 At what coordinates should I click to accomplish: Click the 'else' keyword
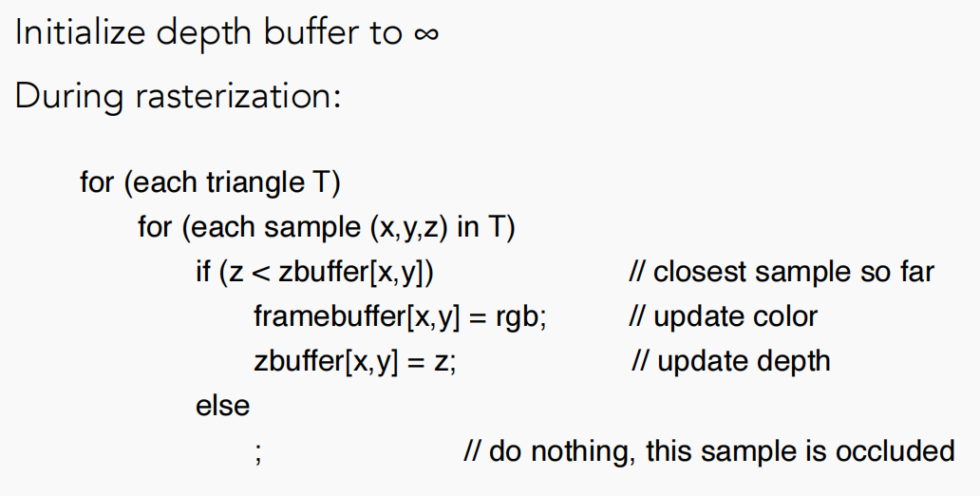[222, 406]
